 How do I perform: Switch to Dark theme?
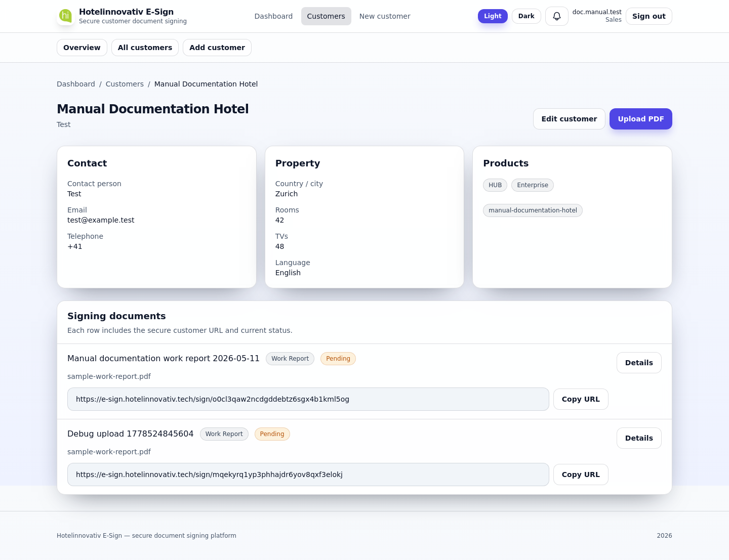click(526, 16)
